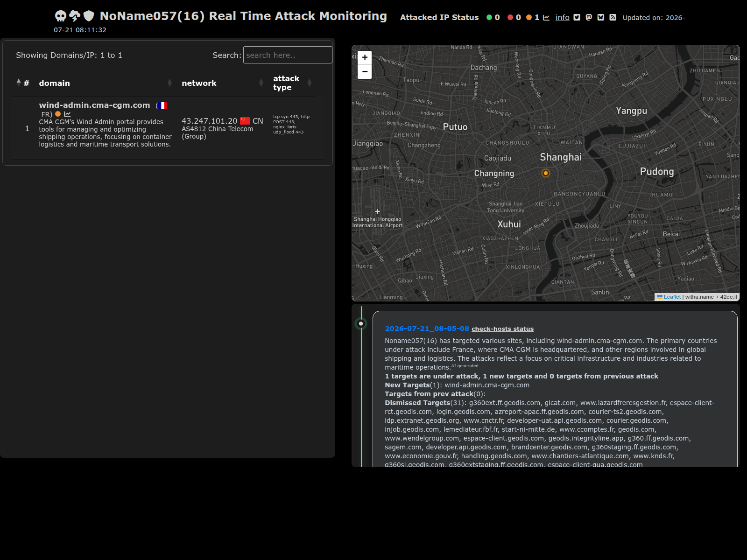Open the 42de.it attribution link
The height and width of the screenshot is (560, 747).
pos(728,297)
